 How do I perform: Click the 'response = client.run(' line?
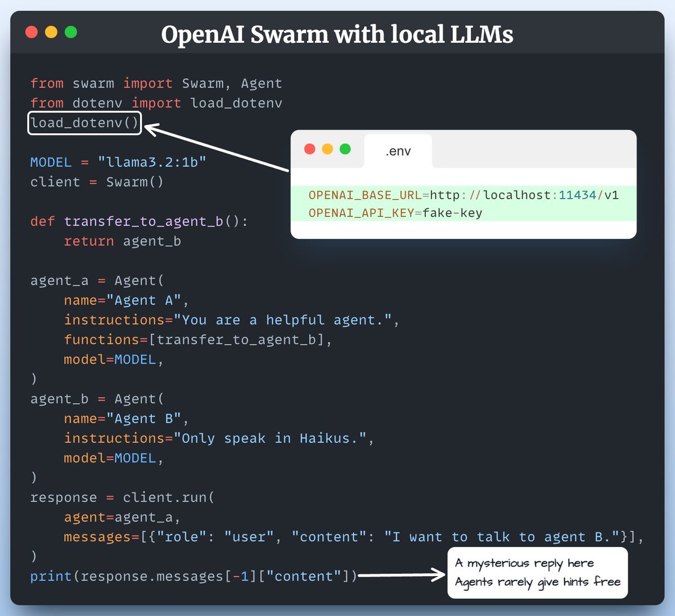(122, 497)
